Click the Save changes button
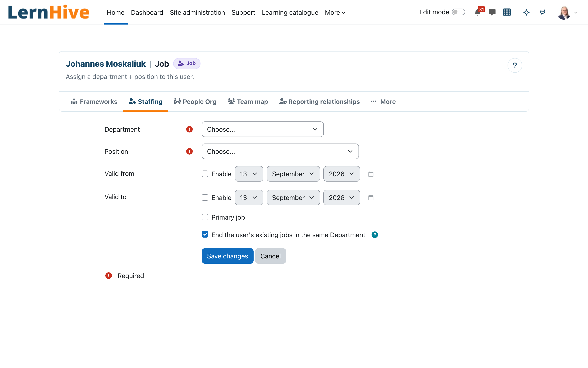 click(227, 256)
